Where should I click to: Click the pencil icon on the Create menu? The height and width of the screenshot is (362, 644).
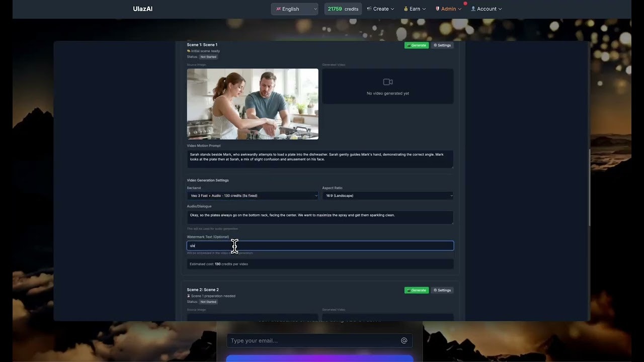369,9
